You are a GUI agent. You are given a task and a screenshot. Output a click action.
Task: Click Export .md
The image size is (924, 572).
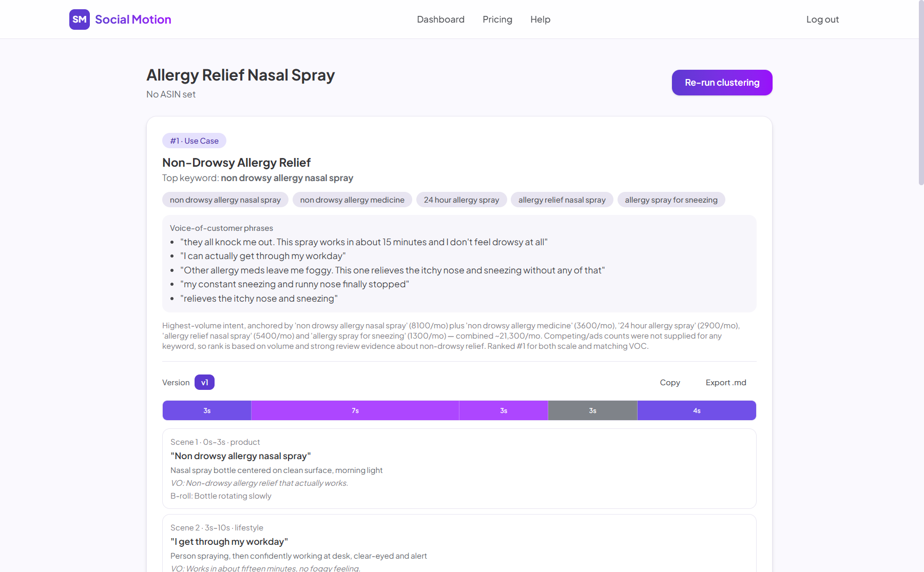click(726, 383)
